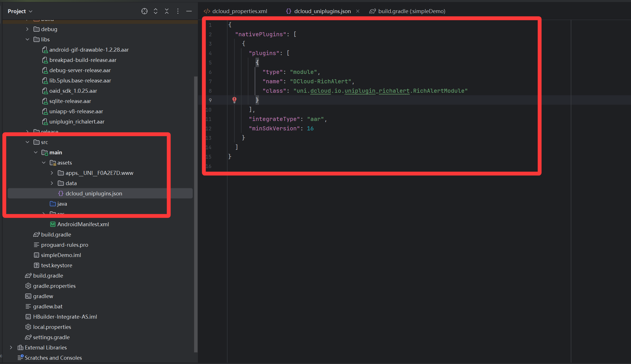The height and width of the screenshot is (364, 631).
Task: Open the Project toolbar options kebab menu
Action: point(178,11)
